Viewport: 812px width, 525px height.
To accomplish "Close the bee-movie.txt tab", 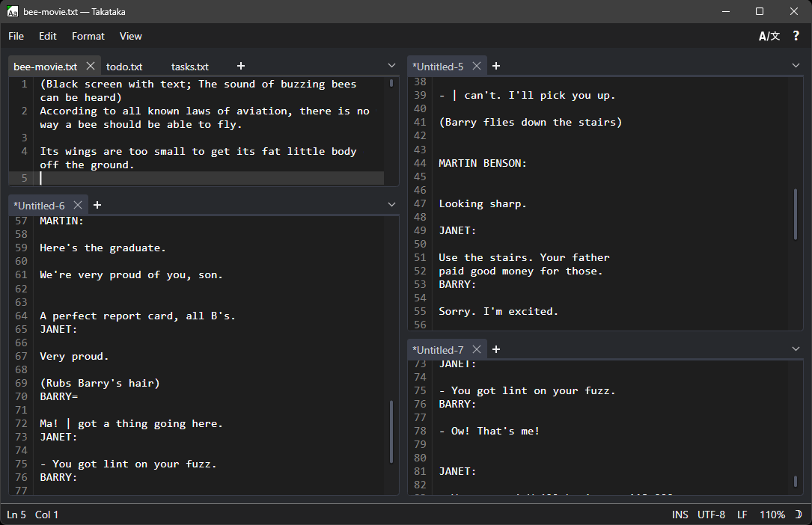I will (90, 67).
